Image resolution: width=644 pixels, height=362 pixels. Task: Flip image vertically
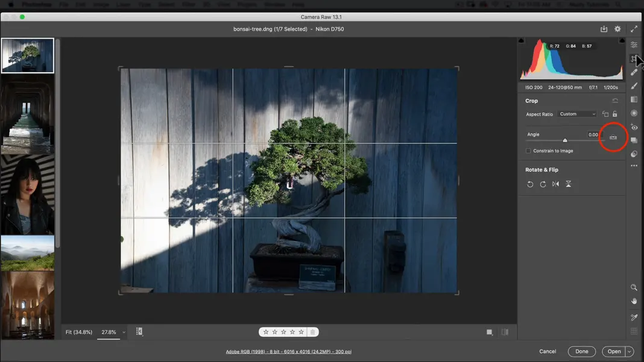[x=569, y=184]
